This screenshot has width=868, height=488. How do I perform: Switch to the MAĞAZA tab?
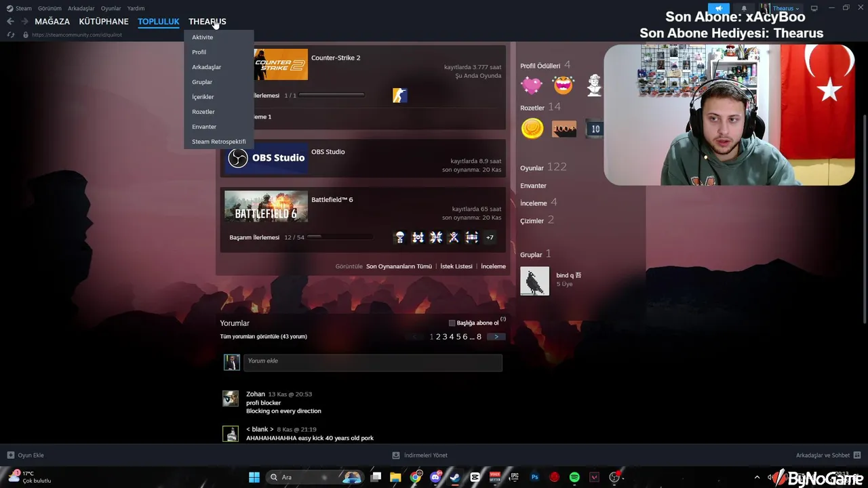(52, 22)
